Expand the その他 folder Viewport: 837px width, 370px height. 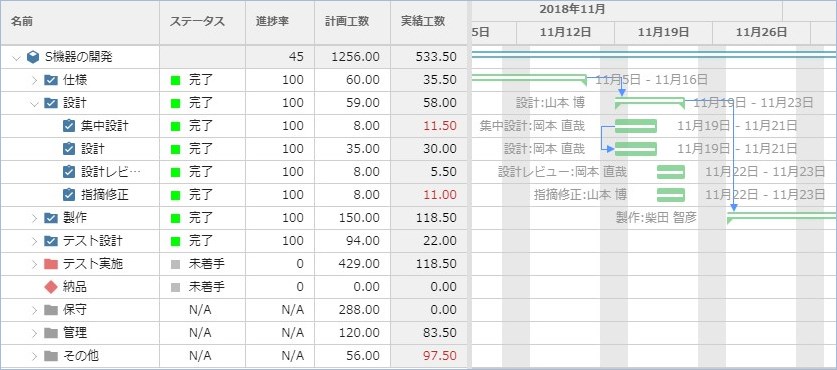35,356
